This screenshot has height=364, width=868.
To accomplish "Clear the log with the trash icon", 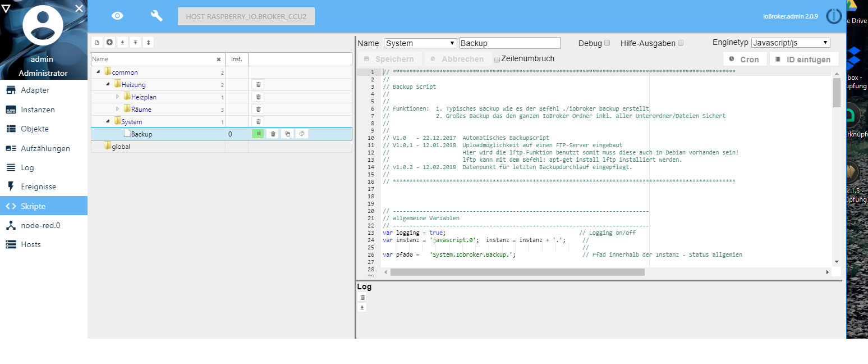I will pyautogui.click(x=362, y=297).
